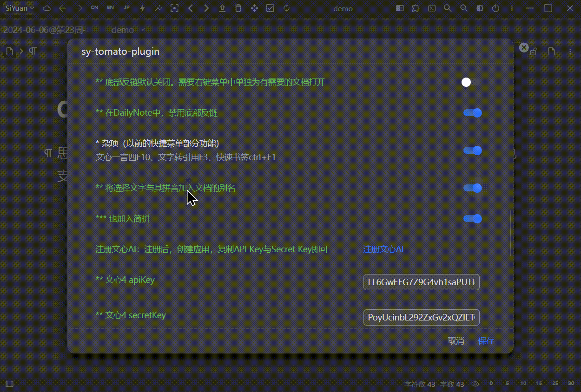Click the upload arrow toolbar icon
Image resolution: width=581 pixels, height=392 pixels.
tap(222, 8)
